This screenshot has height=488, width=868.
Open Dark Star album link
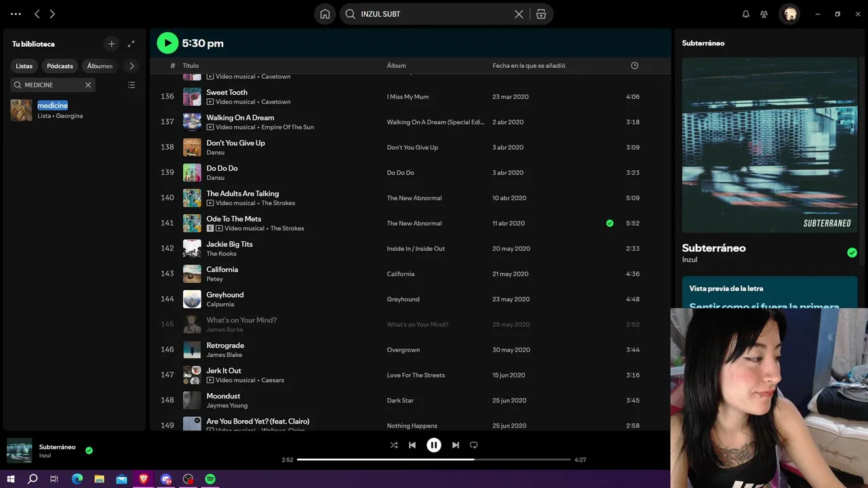[400, 401]
